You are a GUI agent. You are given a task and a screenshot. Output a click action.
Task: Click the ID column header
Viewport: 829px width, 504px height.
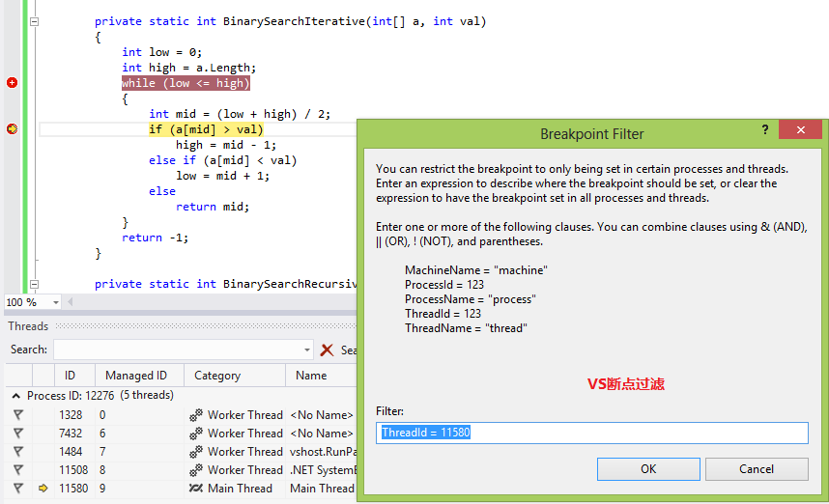point(70,376)
